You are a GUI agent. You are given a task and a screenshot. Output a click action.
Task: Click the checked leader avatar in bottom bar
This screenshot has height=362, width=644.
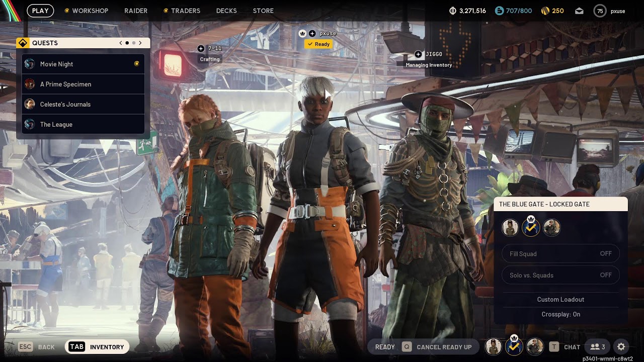(x=514, y=346)
